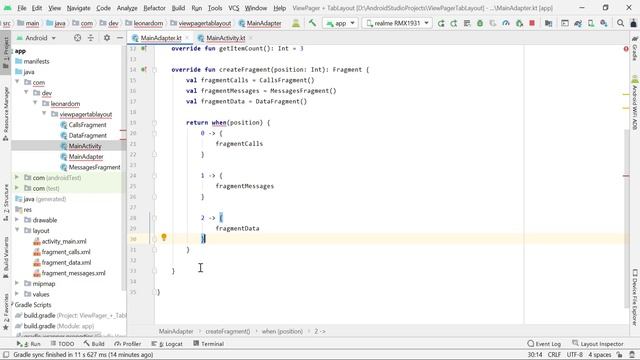
Task: Stop the running app with red square
Action: (532, 23)
